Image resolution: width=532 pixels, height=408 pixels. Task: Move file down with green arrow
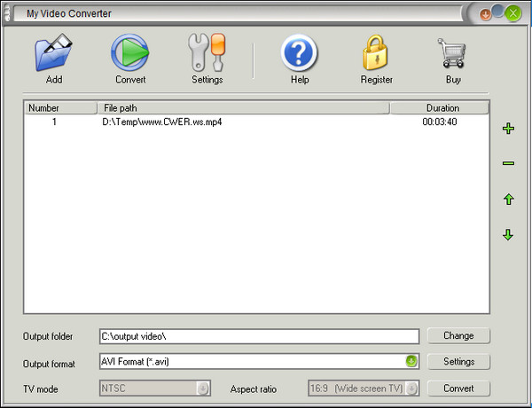point(508,235)
